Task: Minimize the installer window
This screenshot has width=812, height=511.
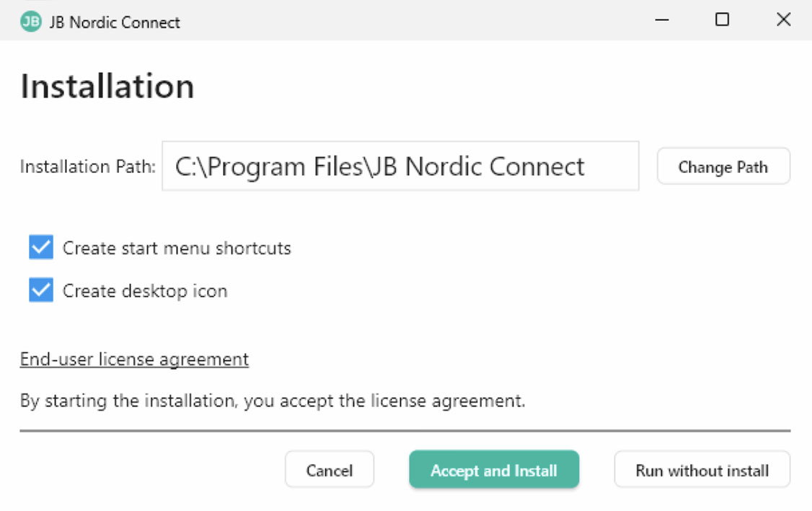Action: [x=661, y=20]
